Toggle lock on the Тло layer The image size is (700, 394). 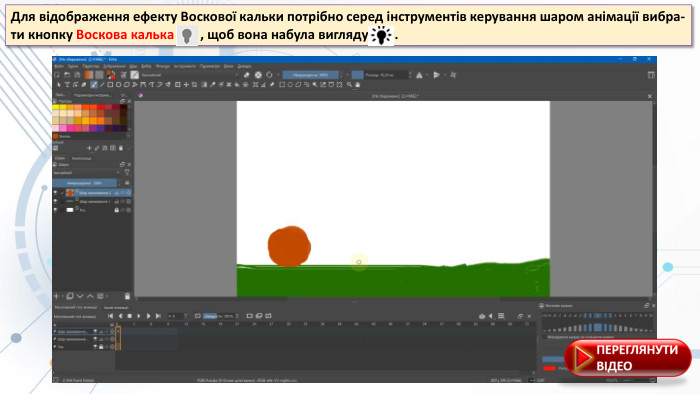click(x=117, y=210)
